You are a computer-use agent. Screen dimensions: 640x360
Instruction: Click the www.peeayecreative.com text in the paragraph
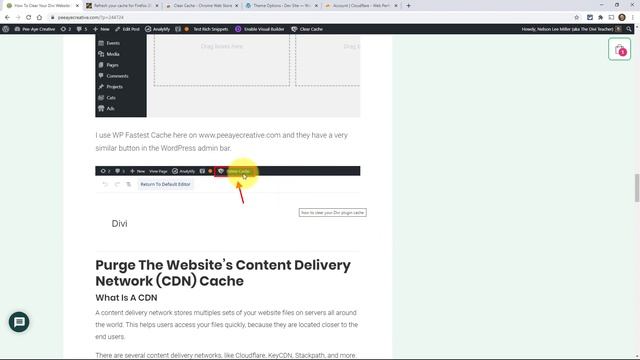point(240,135)
